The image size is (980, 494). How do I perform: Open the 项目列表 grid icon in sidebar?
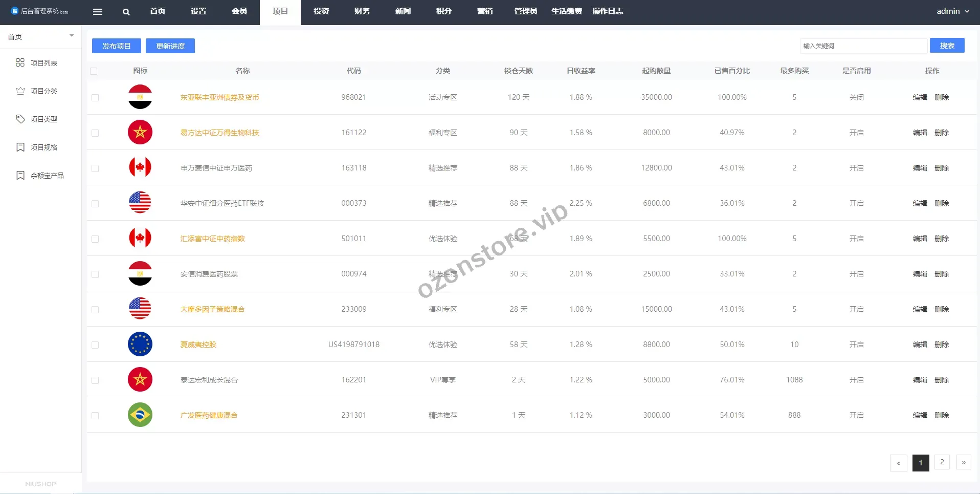[x=20, y=62]
